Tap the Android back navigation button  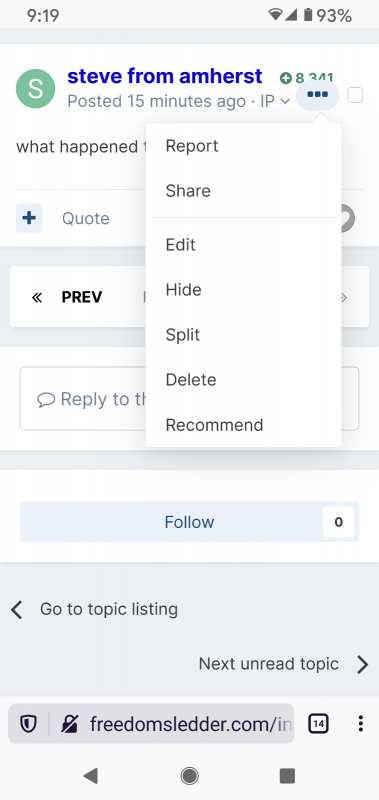click(91, 776)
